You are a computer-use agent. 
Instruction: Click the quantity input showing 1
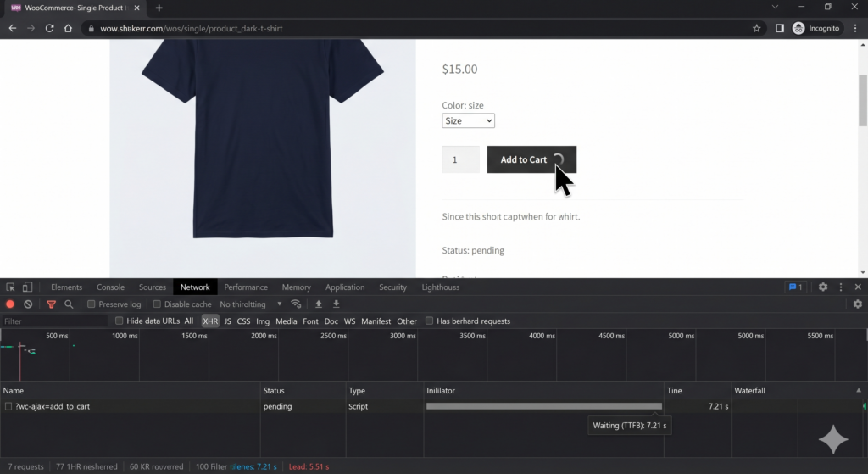tap(460, 159)
